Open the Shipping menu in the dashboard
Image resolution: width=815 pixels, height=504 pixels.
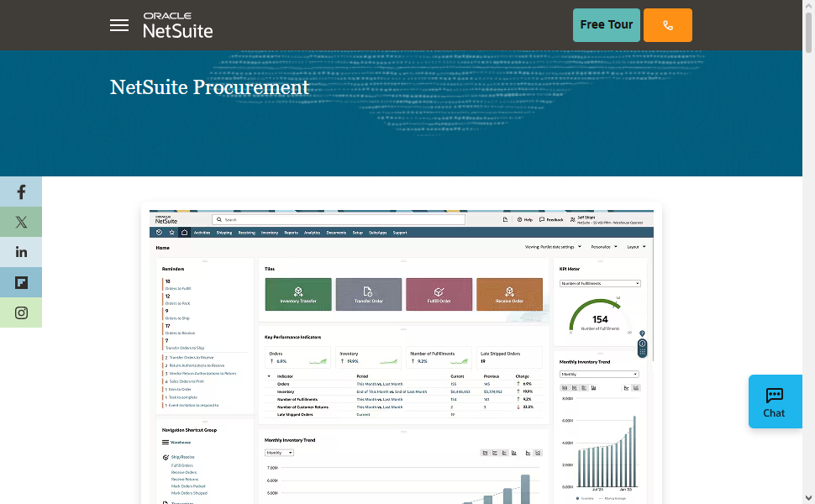tap(224, 233)
